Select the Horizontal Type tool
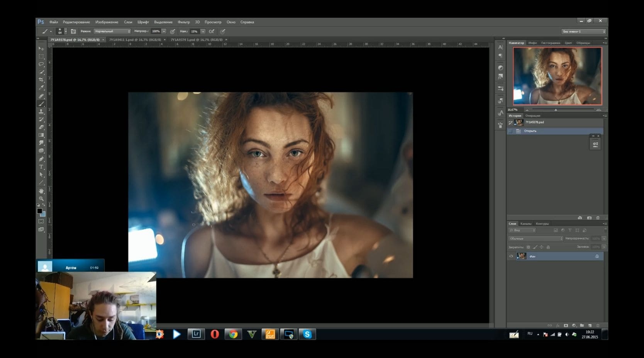The image size is (644, 358). pyautogui.click(x=41, y=167)
